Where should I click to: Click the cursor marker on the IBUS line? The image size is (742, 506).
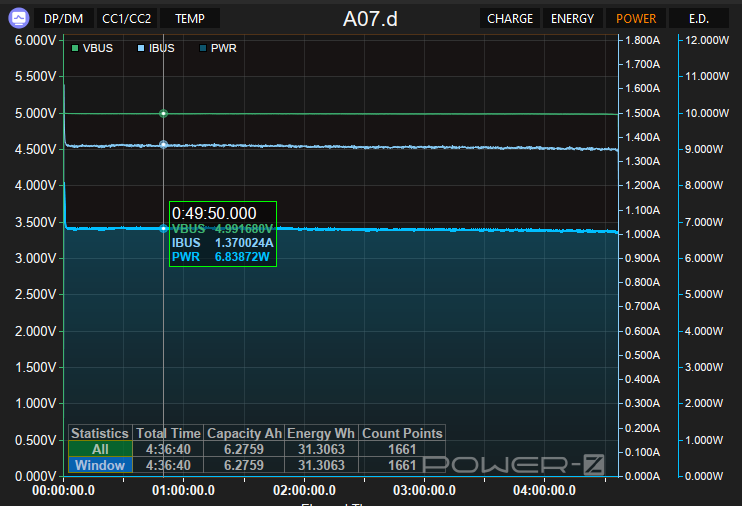click(x=164, y=145)
